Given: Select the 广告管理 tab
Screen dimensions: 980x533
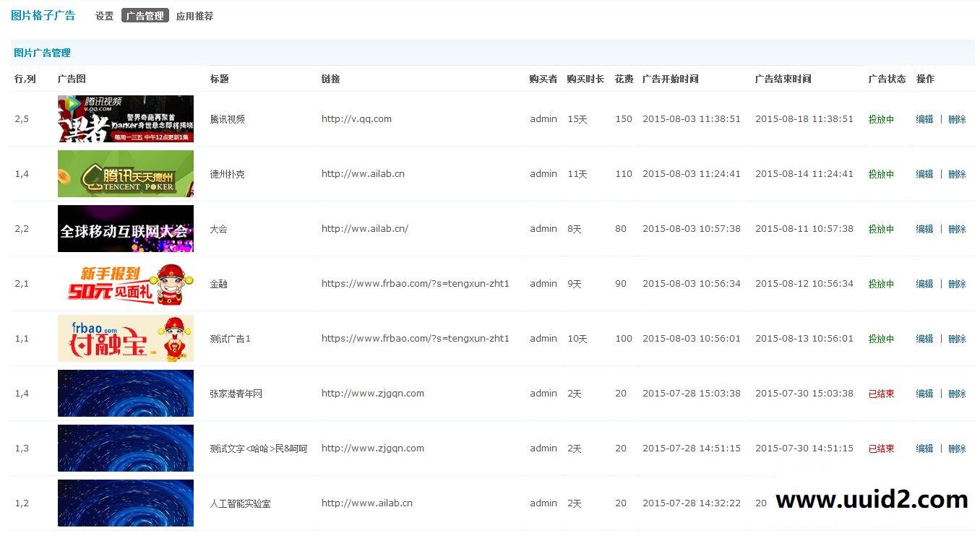Looking at the screenshot, I should click(x=145, y=15).
